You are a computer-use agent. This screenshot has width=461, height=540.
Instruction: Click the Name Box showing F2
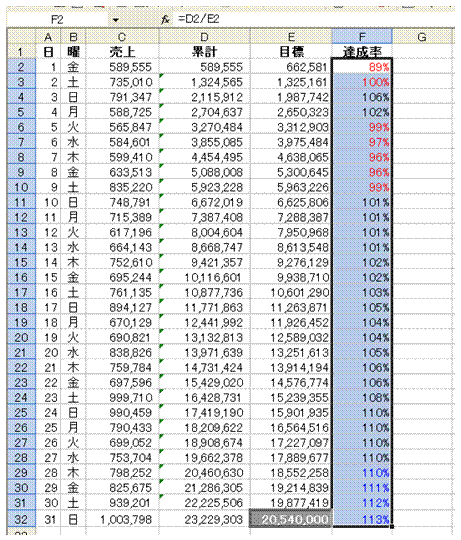[57, 20]
